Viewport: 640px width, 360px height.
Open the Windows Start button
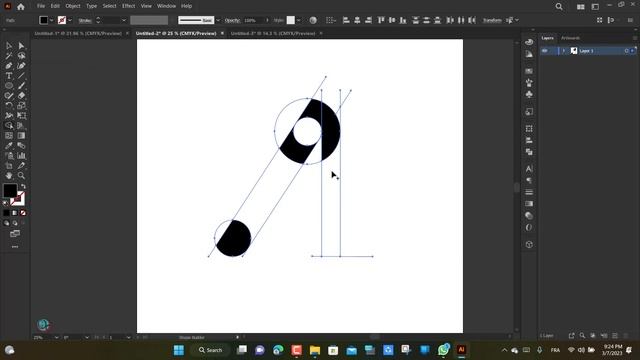[x=179, y=350]
